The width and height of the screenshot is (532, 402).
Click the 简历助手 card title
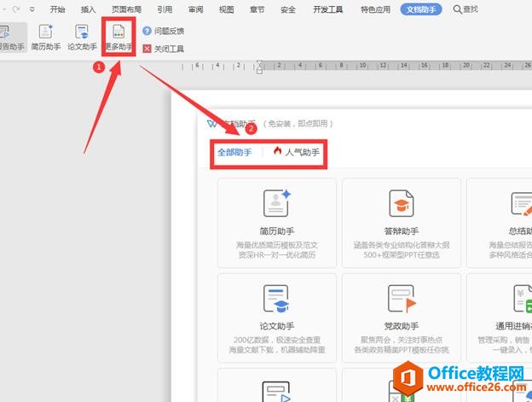(x=277, y=231)
